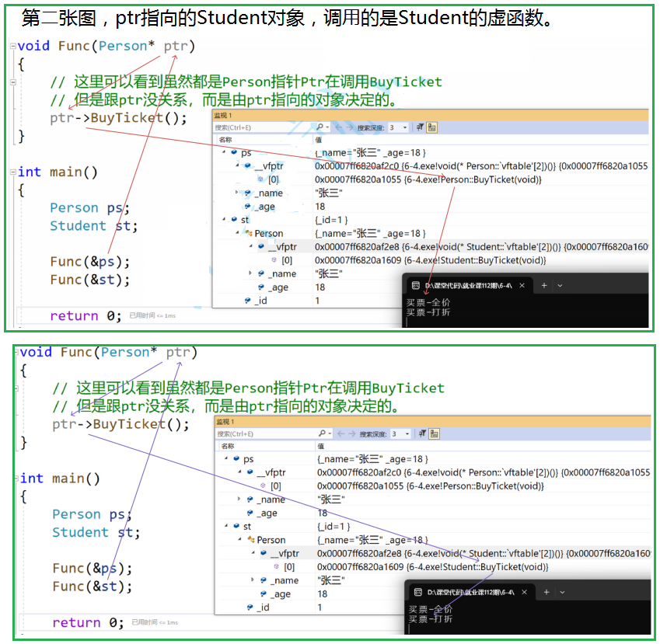Select the upper terminal tab titled D:\课堂代码

469,286
